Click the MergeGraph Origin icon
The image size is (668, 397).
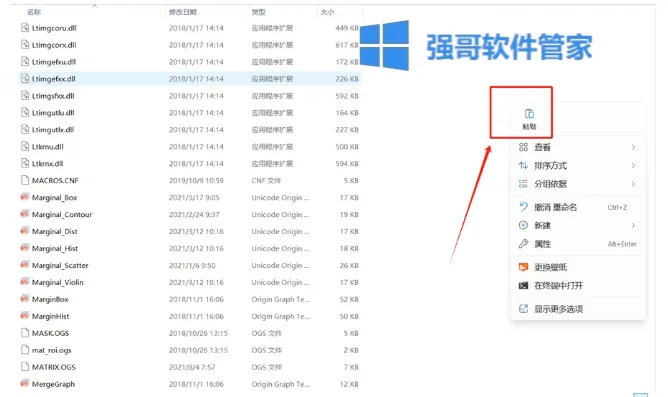[25, 383]
